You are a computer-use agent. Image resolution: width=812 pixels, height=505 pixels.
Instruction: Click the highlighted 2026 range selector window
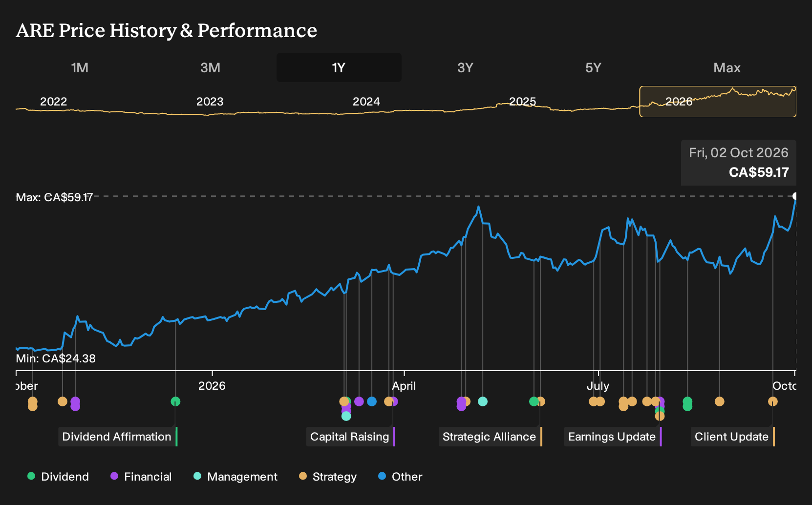pyautogui.click(x=718, y=102)
